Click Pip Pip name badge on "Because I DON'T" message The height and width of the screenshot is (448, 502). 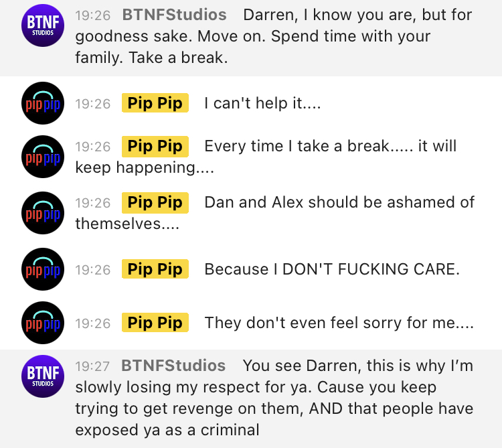pos(155,269)
